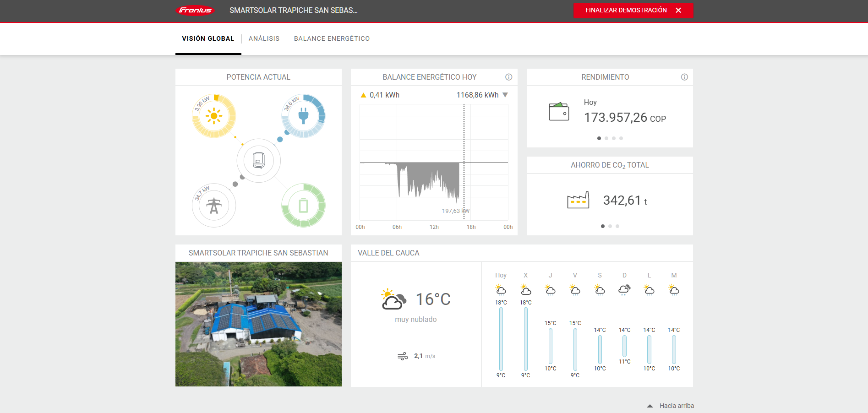
Task: Click Finalizar Demostración button
Action: [633, 10]
